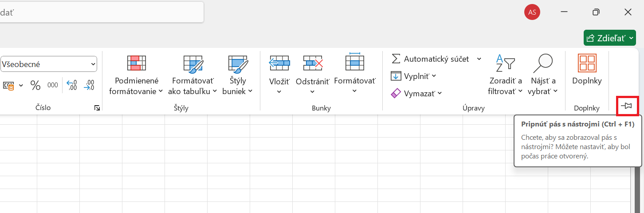Viewport: 644px width, 213px height.
Task: Open the Vymazať eraser menu
Action: [416, 93]
